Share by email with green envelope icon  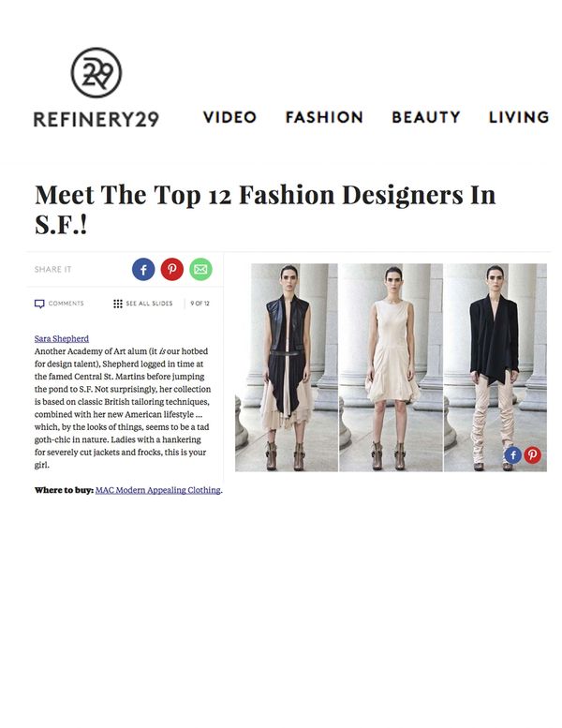click(200, 269)
